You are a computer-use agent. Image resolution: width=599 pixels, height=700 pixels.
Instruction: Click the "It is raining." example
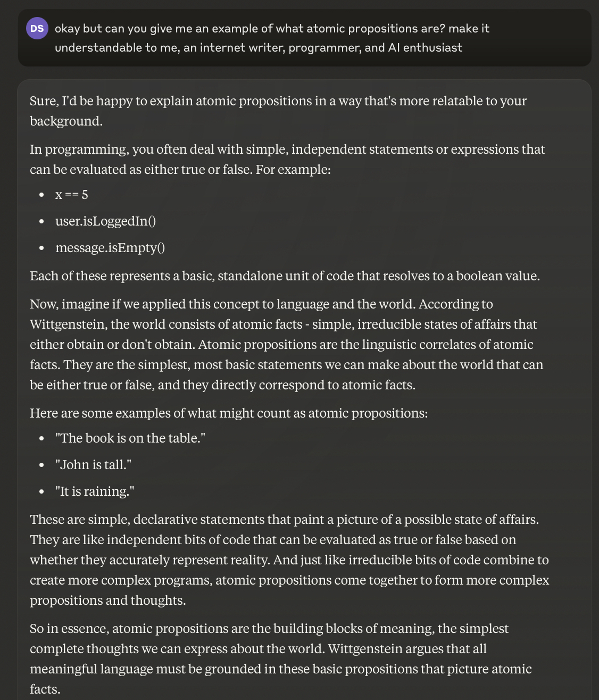pos(95,491)
